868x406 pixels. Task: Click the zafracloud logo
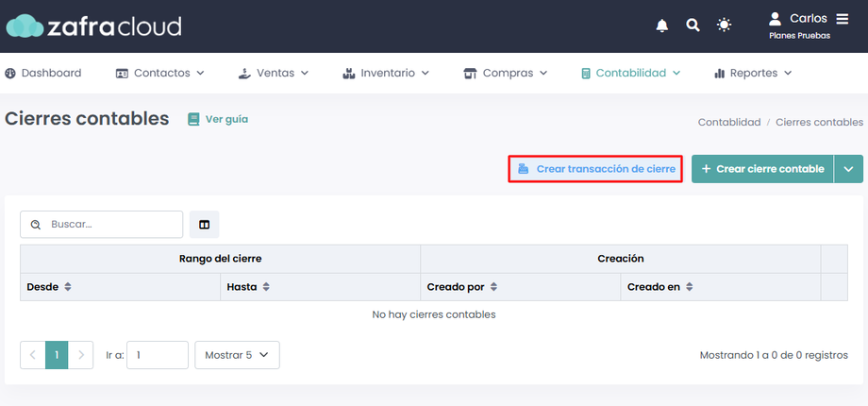pos(93,26)
